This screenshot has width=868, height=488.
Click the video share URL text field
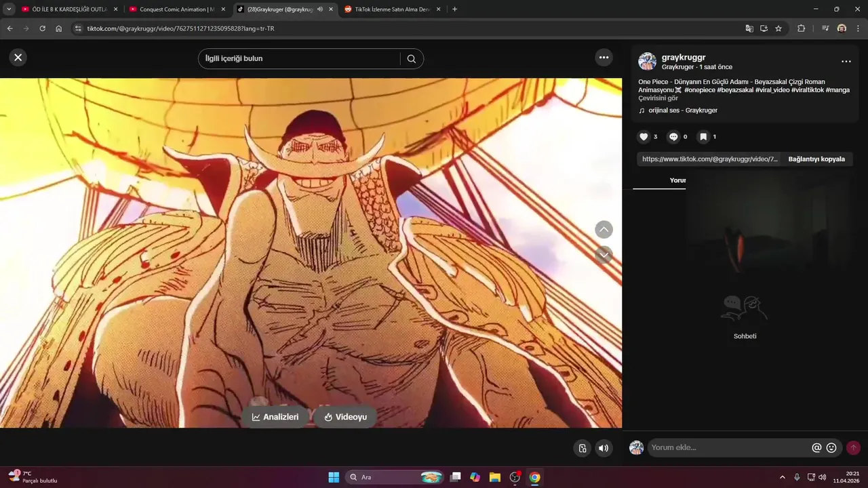coord(709,159)
